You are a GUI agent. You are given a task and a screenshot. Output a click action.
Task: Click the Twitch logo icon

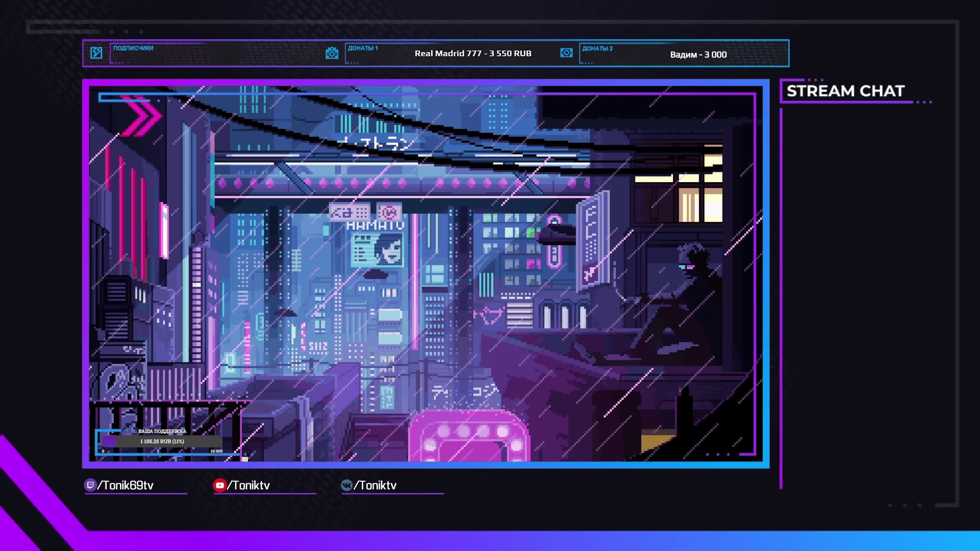90,485
